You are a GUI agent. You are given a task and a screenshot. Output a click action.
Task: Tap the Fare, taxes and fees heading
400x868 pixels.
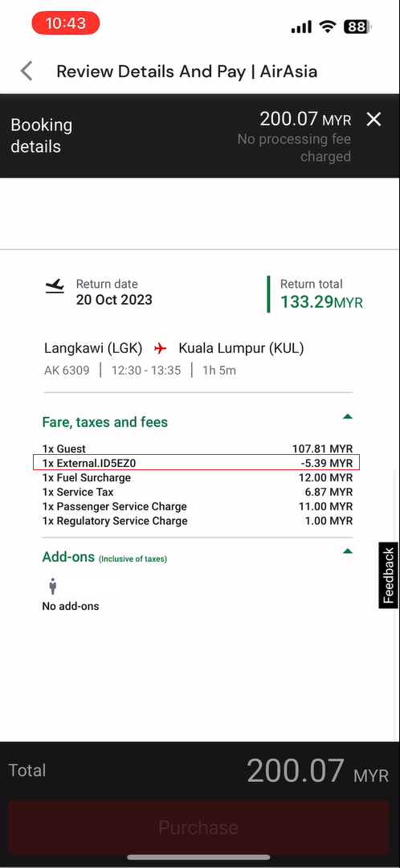(105, 422)
